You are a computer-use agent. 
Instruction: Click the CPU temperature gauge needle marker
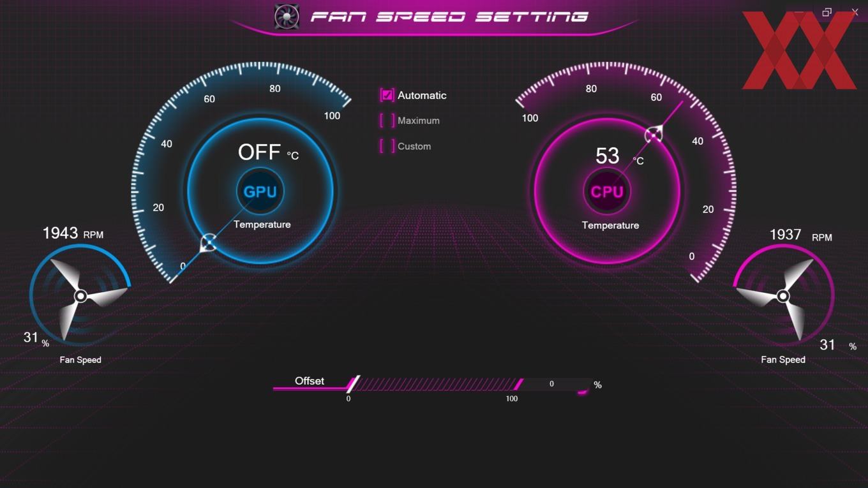(x=654, y=135)
